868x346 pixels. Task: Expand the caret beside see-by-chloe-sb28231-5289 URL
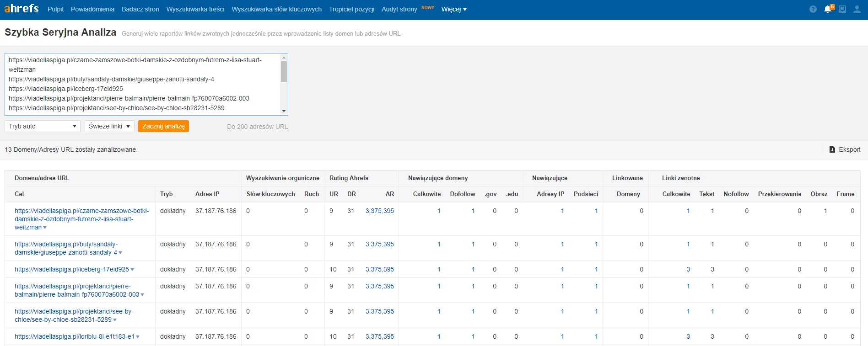115,320
